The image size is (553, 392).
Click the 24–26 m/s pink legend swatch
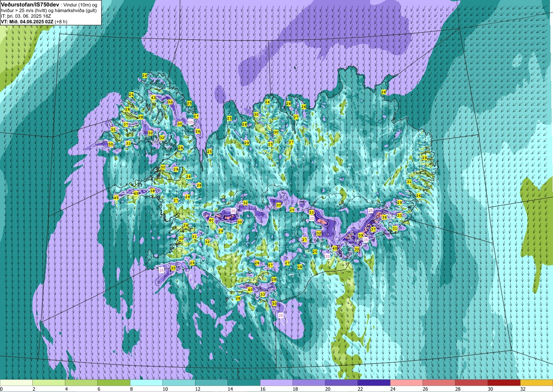click(407, 383)
